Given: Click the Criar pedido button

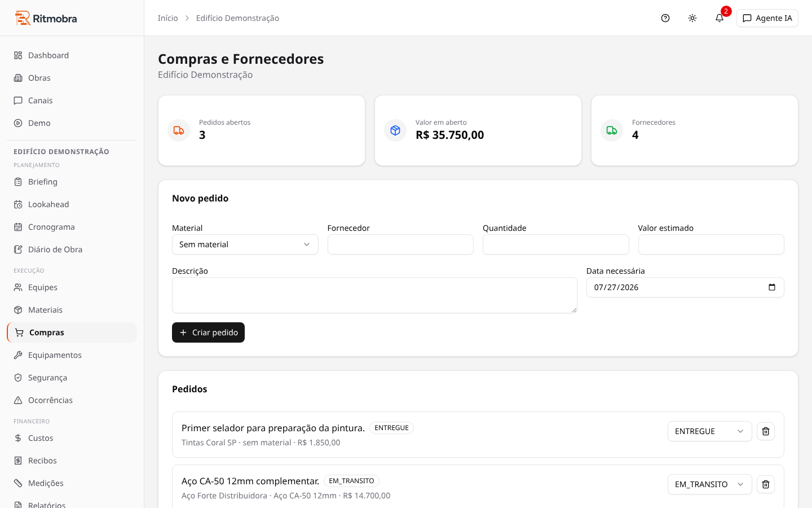Looking at the screenshot, I should pyautogui.click(x=208, y=332).
